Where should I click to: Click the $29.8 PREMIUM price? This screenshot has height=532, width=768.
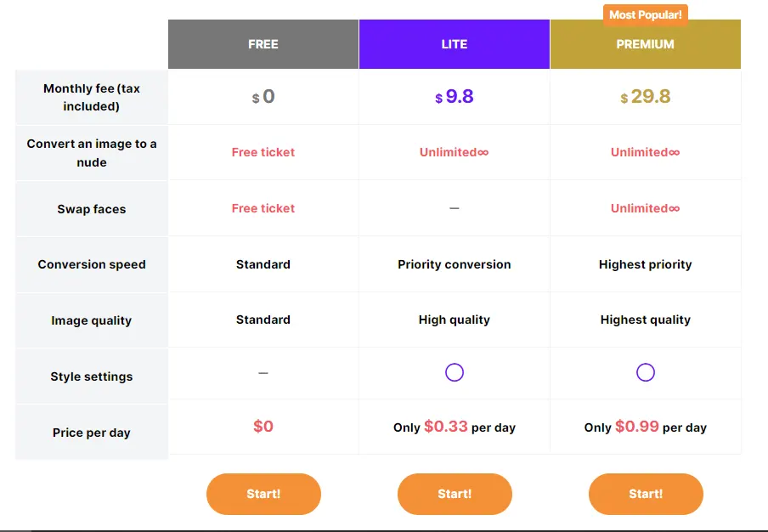[646, 96]
